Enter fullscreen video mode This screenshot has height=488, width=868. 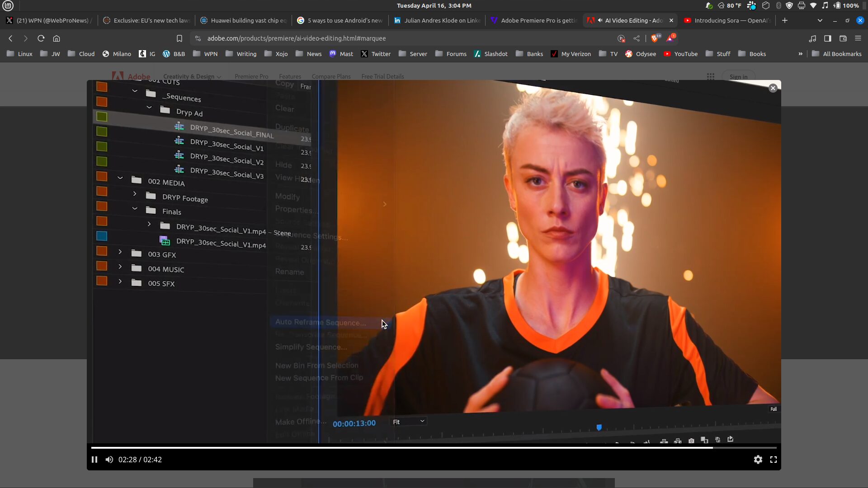774,460
